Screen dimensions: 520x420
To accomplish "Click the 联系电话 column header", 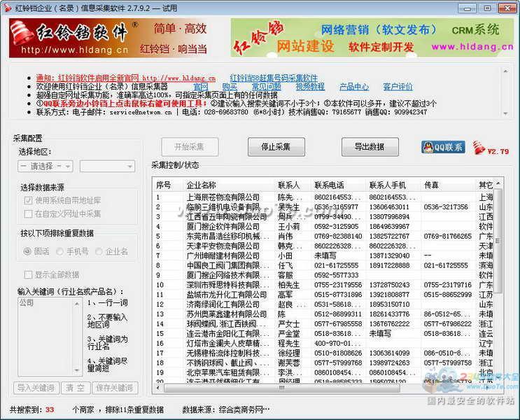I will point(339,185).
